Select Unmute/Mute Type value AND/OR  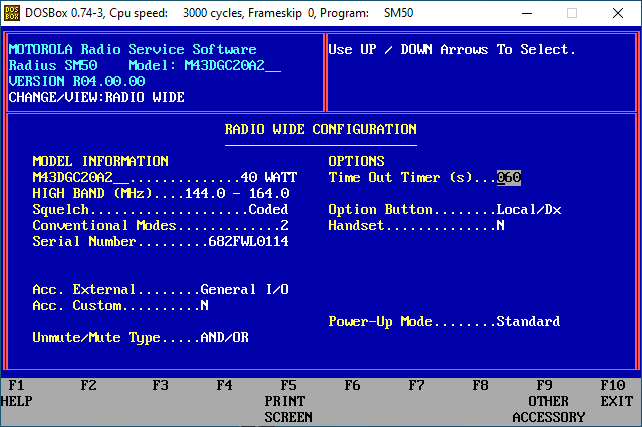pos(224,337)
